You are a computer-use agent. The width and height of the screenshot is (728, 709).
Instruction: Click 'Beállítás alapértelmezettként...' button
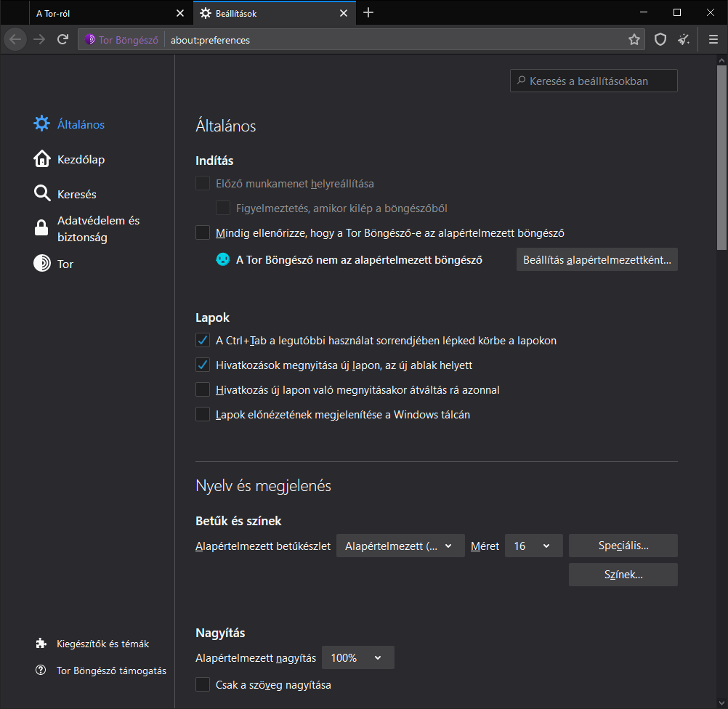click(596, 259)
